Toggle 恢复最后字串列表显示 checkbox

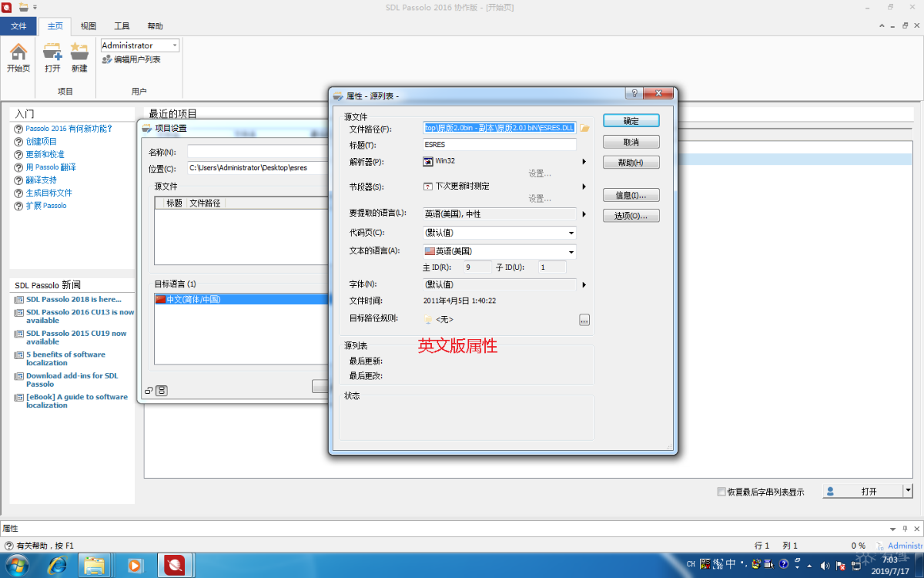pos(721,492)
